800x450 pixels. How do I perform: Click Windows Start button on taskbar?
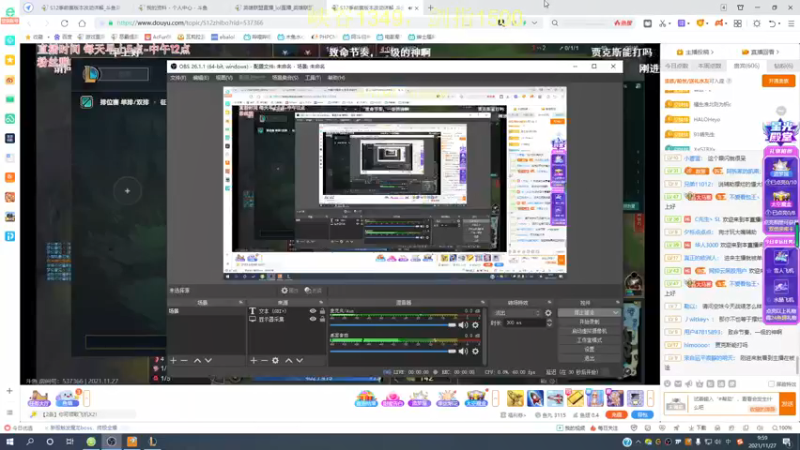coord(8,441)
